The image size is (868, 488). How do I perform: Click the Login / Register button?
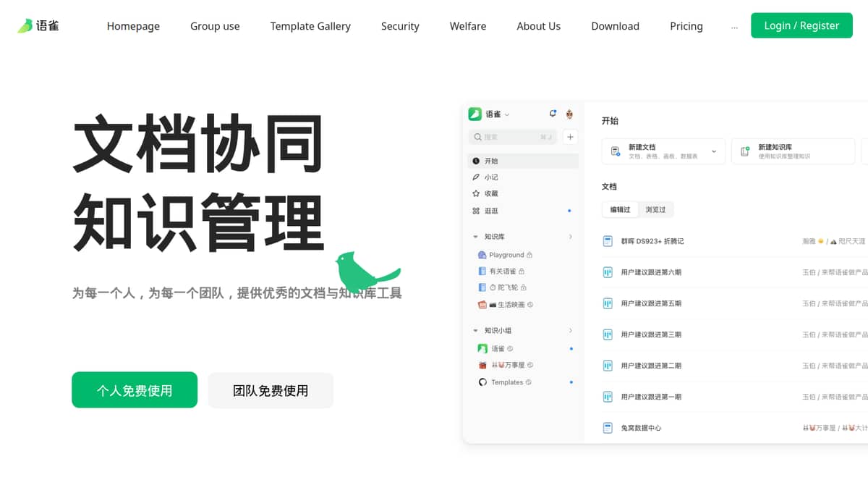click(801, 25)
